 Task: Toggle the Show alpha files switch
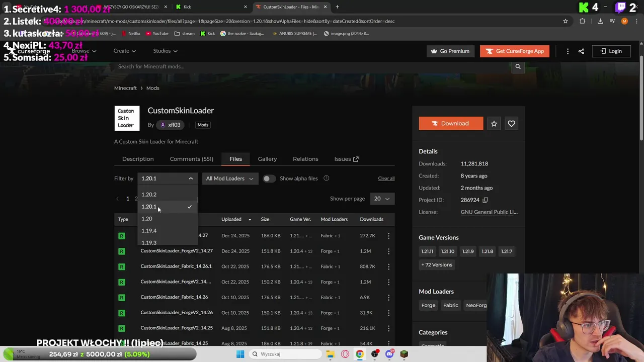coord(269,178)
